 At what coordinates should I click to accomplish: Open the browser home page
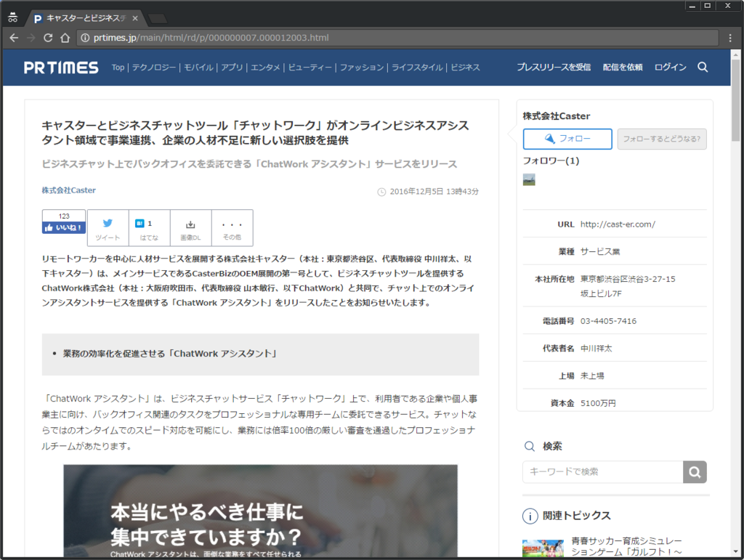point(65,38)
